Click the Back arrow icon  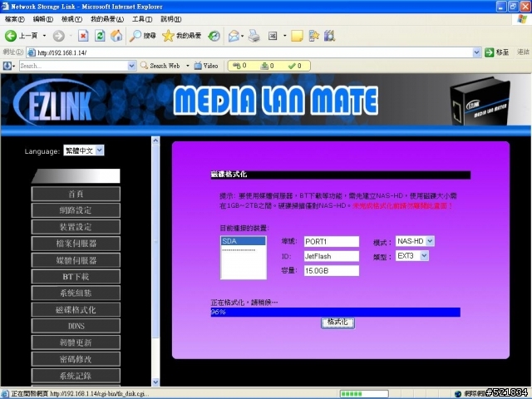[x=11, y=36]
